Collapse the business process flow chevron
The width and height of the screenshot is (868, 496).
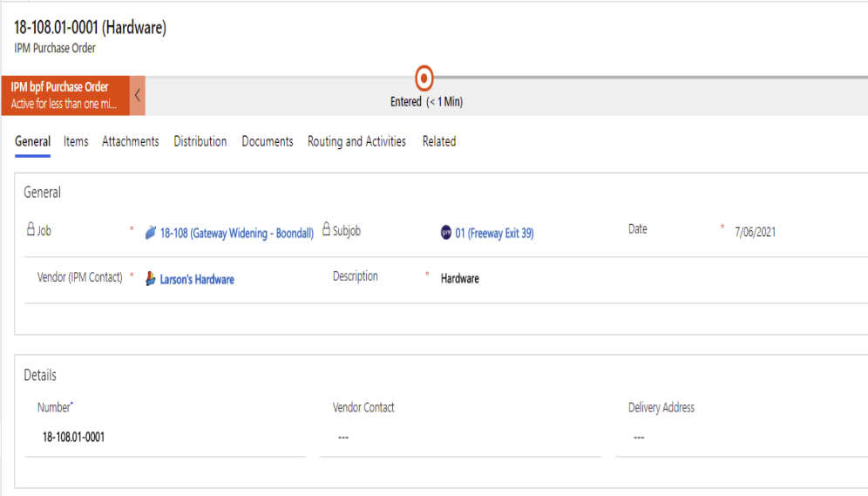coord(138,95)
